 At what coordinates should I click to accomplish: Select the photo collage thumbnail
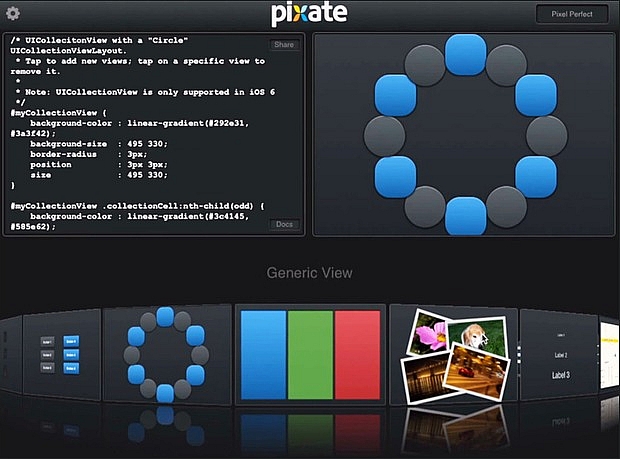pos(454,355)
